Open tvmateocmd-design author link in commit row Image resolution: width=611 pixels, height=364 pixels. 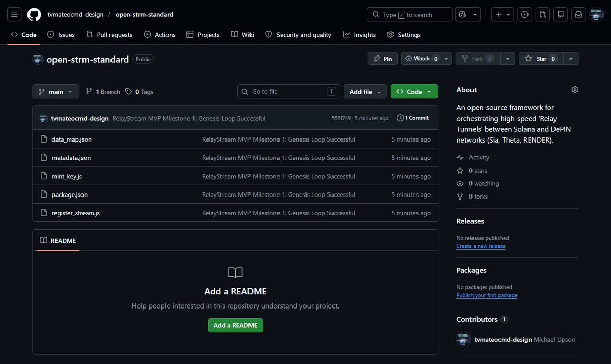(x=80, y=118)
